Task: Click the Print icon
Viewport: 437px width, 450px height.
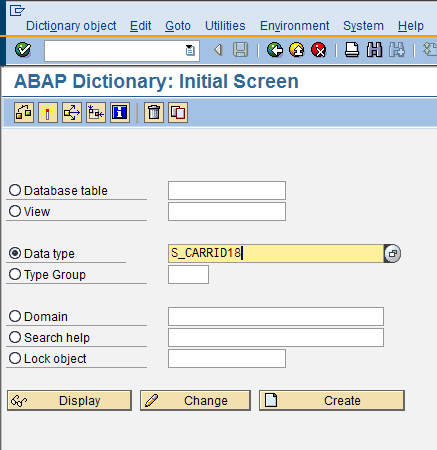Action: point(352,50)
